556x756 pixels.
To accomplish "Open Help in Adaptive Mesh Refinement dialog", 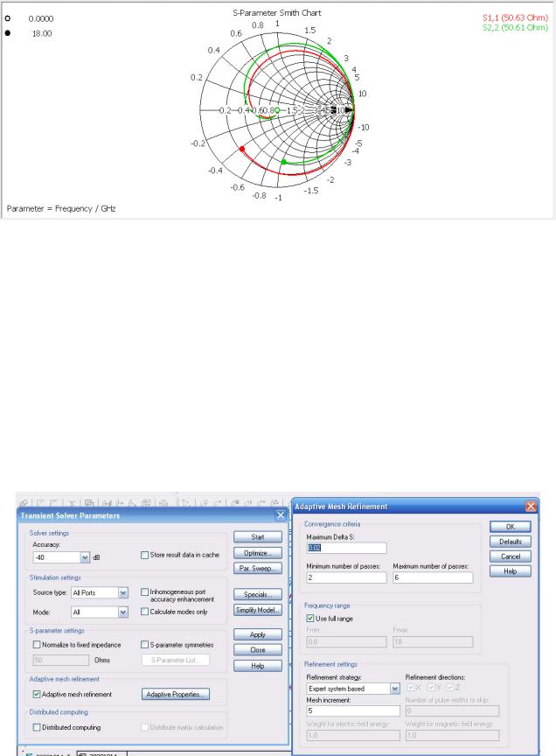I will (x=511, y=571).
